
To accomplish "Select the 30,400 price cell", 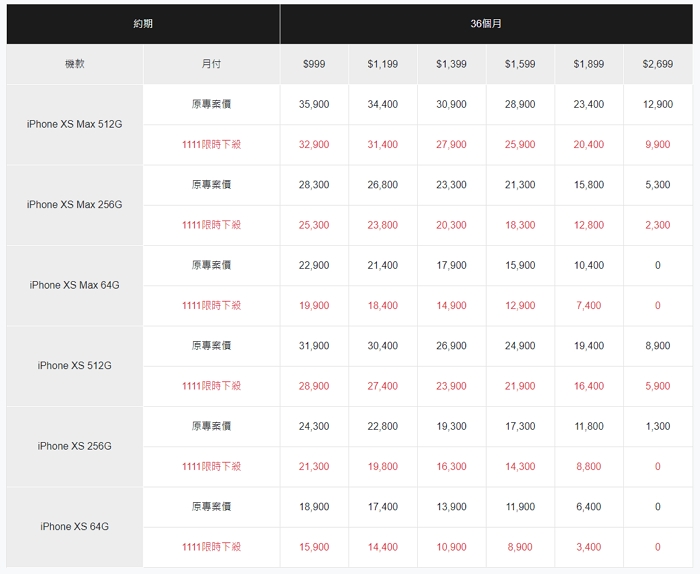I will 383,346.
